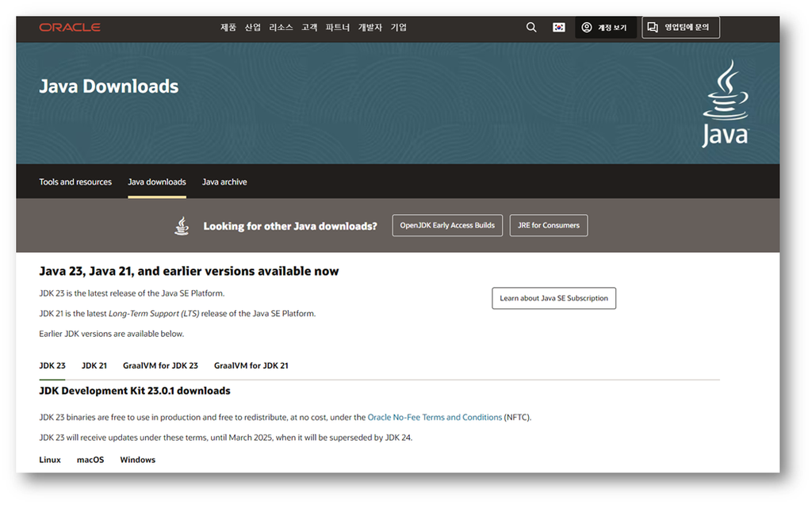Open the 계정 보기 account button

[604, 28]
